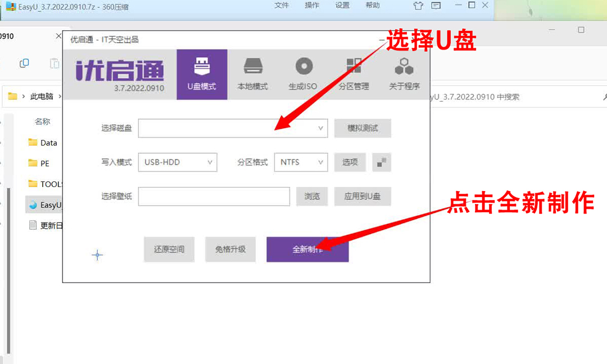This screenshot has width=607, height=364.
Task: Minimize the 360压缩 window
Action: click(459, 5)
